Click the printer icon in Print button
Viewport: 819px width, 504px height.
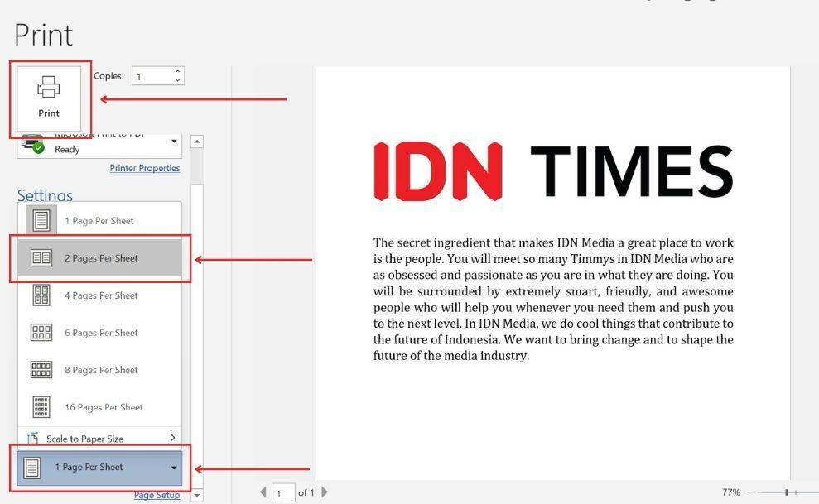(x=49, y=87)
